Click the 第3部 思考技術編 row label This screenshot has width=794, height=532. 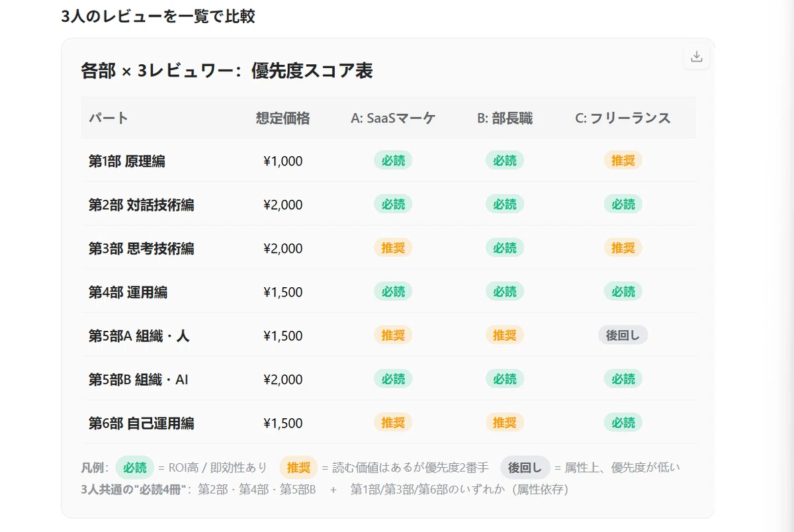[x=142, y=248]
